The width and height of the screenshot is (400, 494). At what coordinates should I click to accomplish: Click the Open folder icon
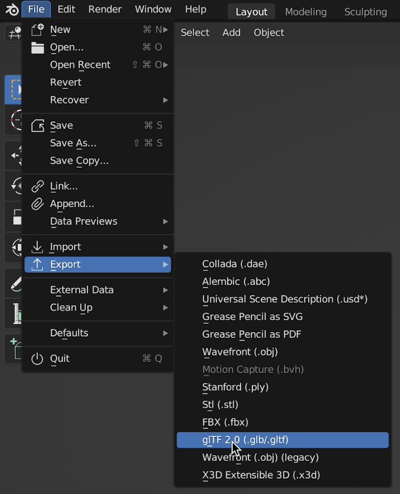pyautogui.click(x=37, y=48)
